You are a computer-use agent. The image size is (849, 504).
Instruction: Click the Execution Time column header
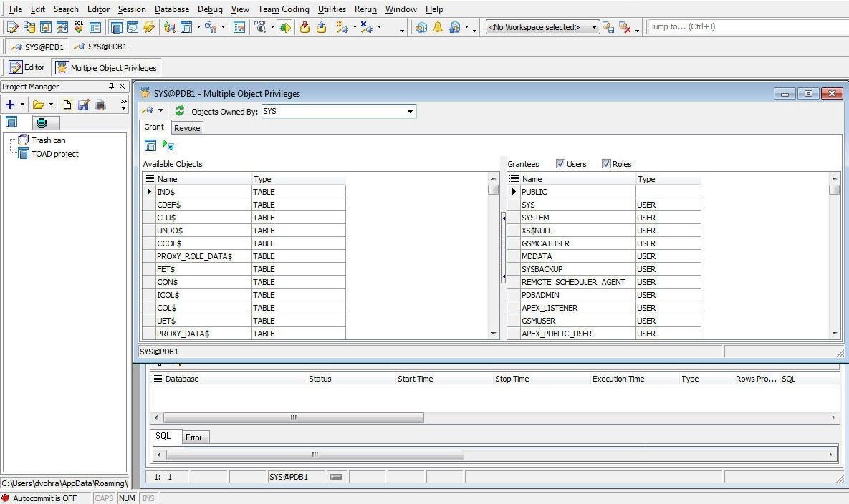(634, 379)
